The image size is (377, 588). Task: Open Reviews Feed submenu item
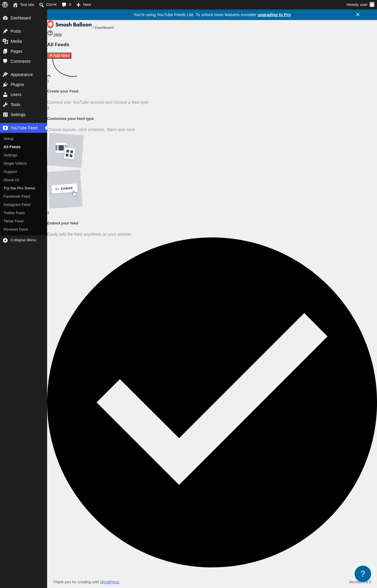(24, 229)
